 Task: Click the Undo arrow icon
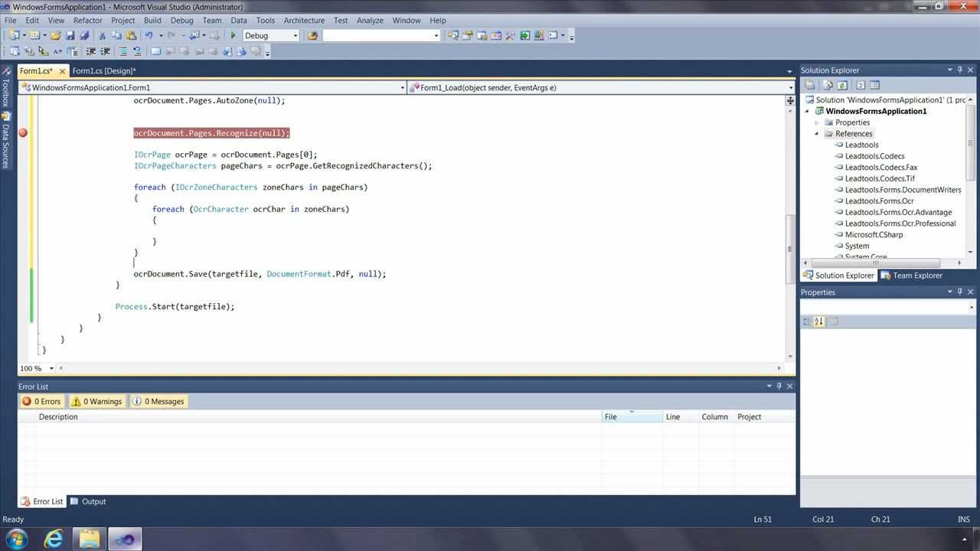[x=149, y=35]
